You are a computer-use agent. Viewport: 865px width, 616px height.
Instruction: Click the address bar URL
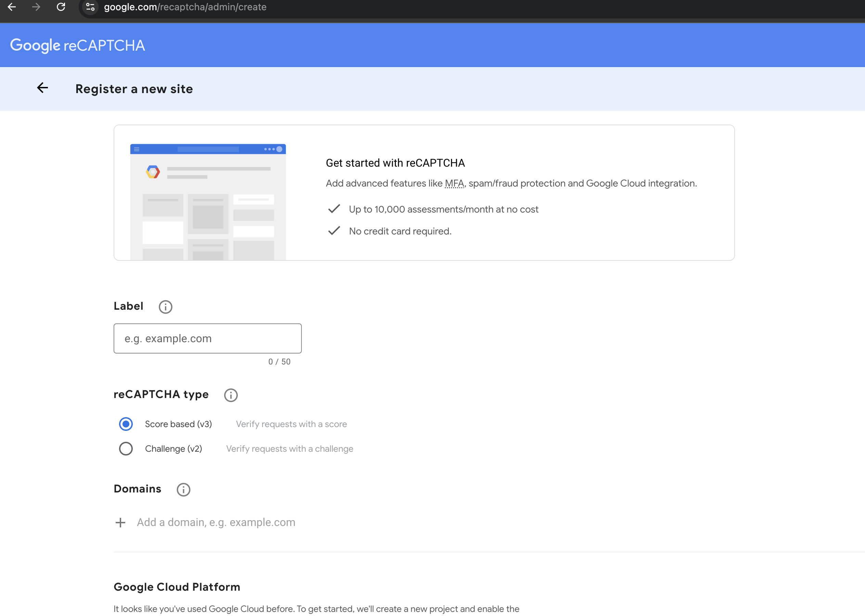tap(185, 7)
